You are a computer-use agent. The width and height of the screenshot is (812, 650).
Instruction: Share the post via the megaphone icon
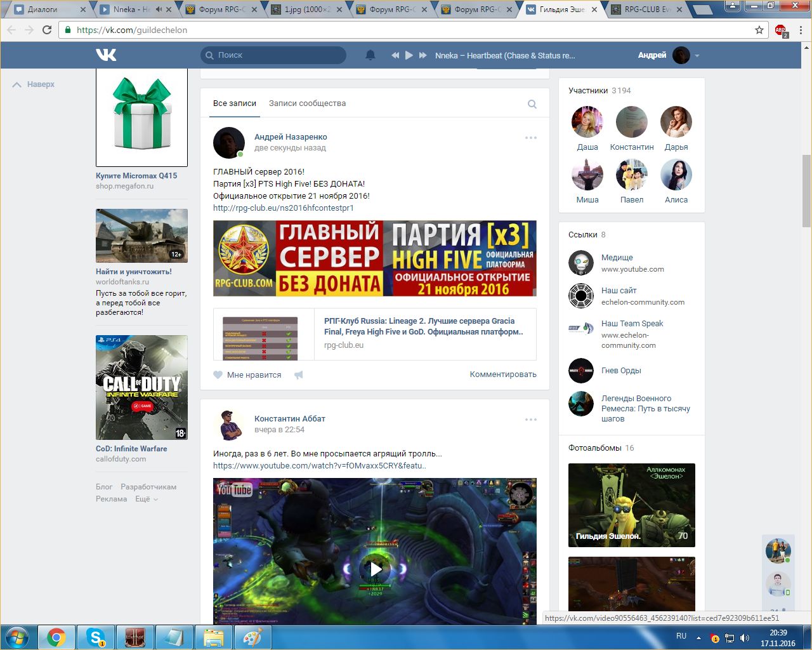tap(299, 375)
